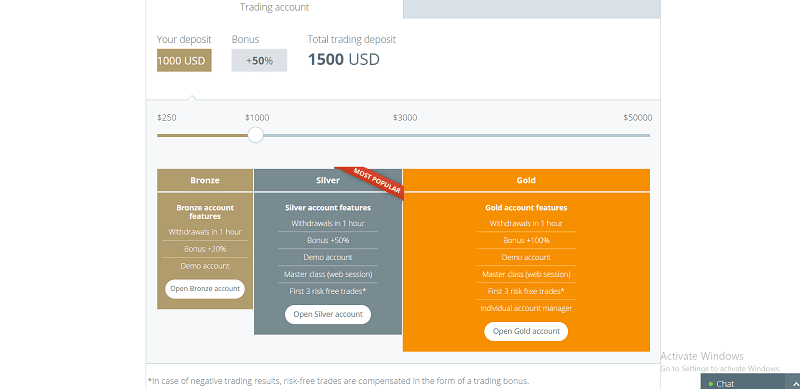Click 'Bronze account features' heading
800x389 pixels.
pos(205,212)
